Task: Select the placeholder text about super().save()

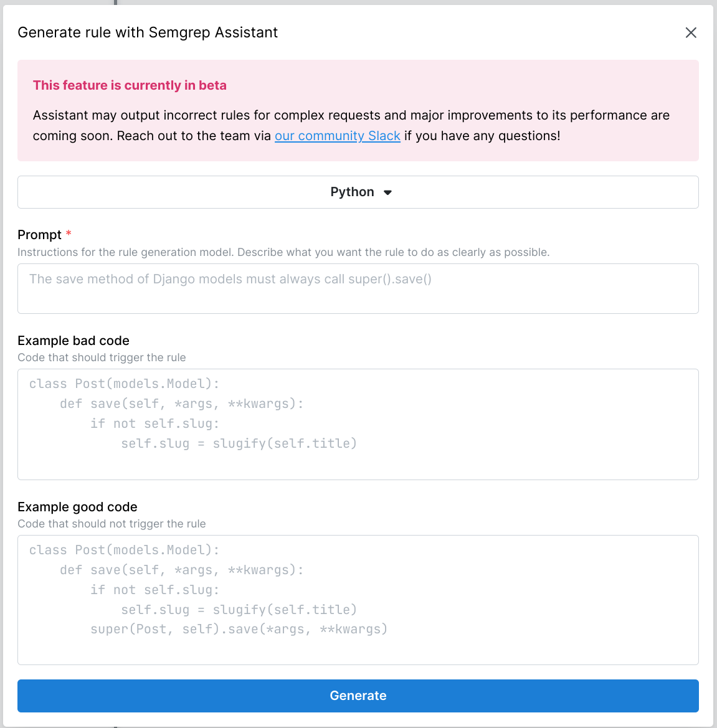Action: (x=230, y=279)
